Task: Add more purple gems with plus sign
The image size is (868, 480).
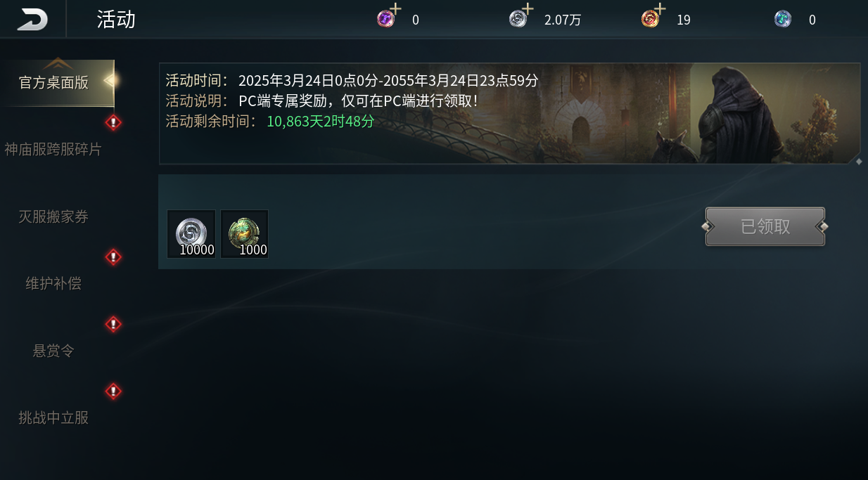Action: (x=396, y=8)
